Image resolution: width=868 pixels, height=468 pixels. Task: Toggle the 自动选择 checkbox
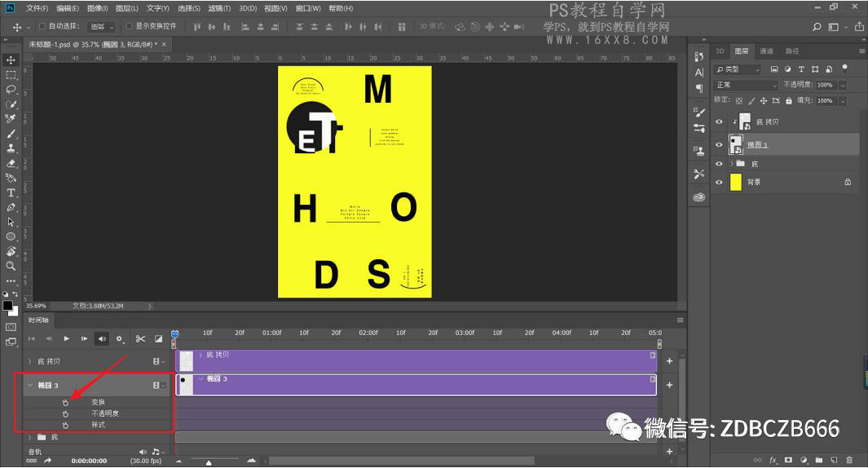[x=42, y=26]
